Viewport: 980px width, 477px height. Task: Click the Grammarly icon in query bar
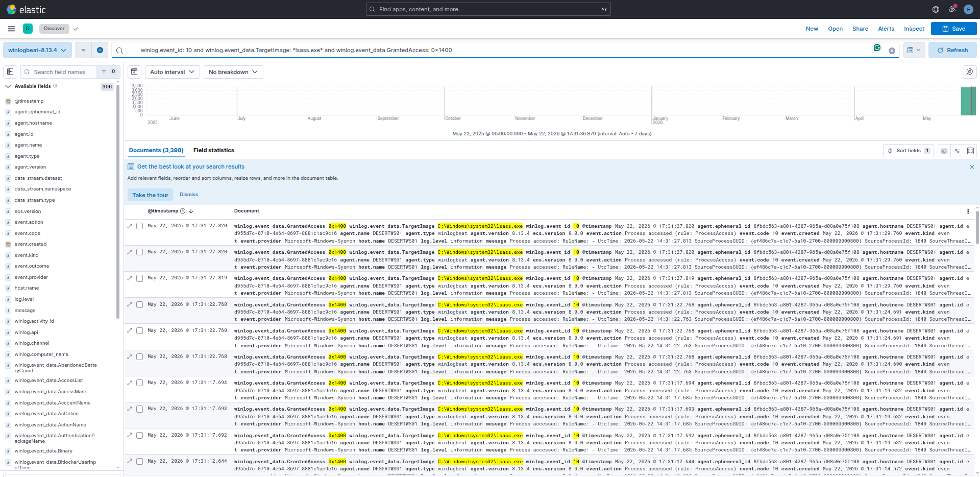click(877, 47)
